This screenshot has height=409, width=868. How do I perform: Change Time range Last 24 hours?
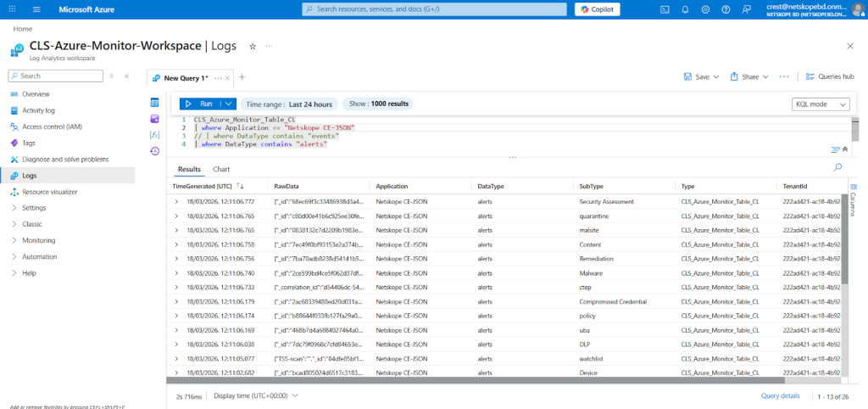point(288,104)
